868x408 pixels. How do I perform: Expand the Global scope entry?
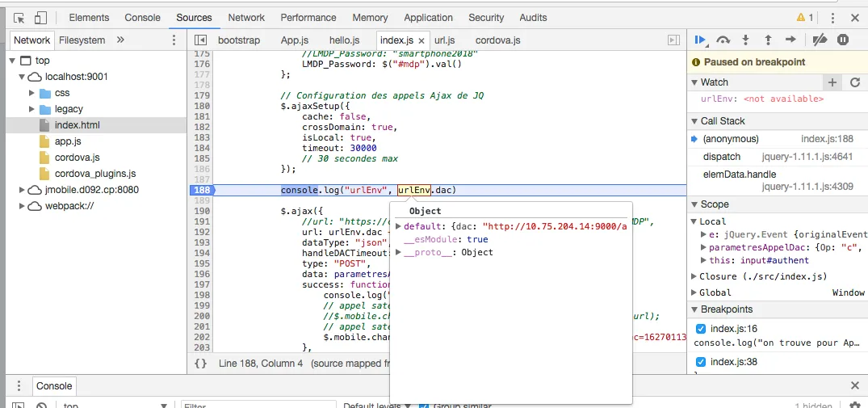click(x=694, y=292)
